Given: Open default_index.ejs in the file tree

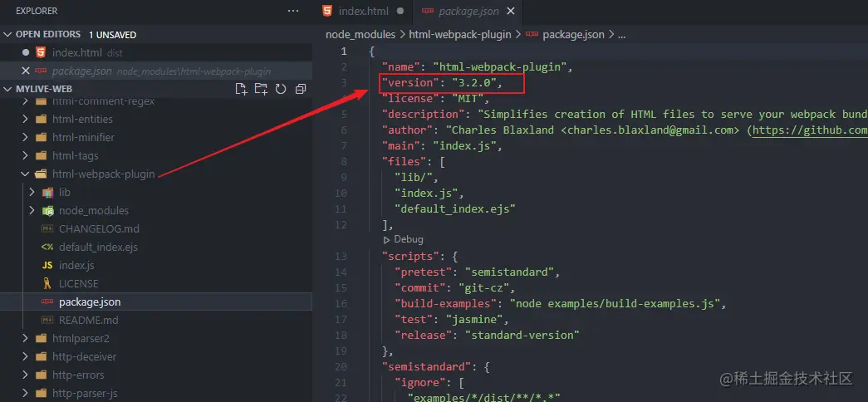Looking at the screenshot, I should [x=98, y=248].
